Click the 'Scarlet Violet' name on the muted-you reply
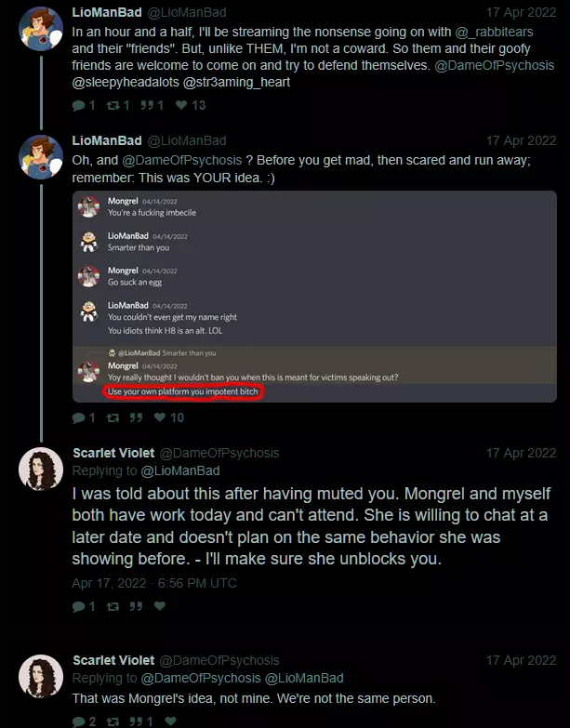 (x=113, y=453)
